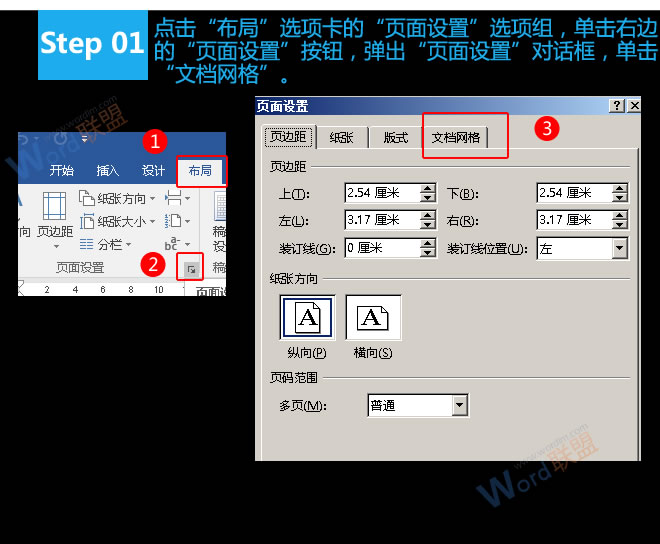Click the 下(B) bottom margin field

[575, 193]
